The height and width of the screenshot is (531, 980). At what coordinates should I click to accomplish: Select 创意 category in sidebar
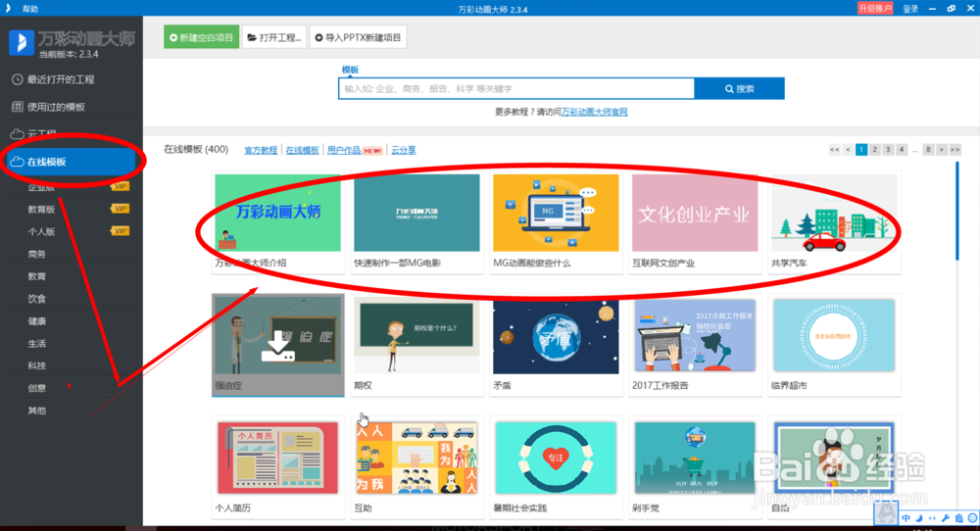[37, 388]
